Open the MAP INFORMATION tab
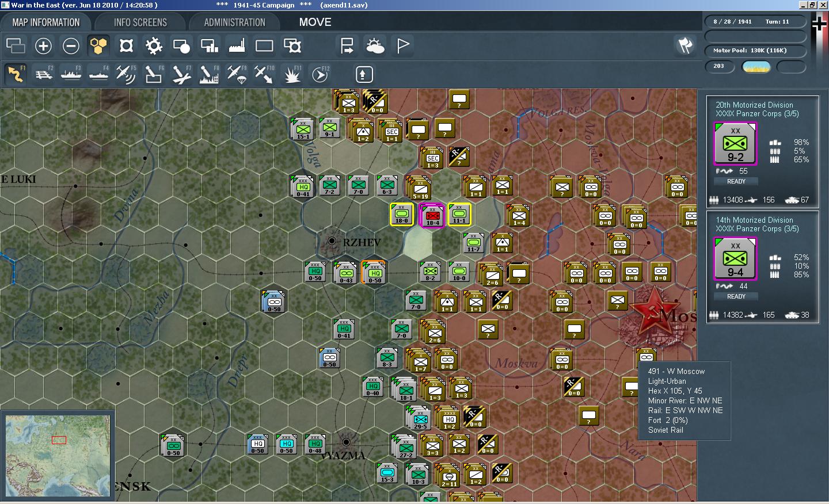 [x=46, y=22]
